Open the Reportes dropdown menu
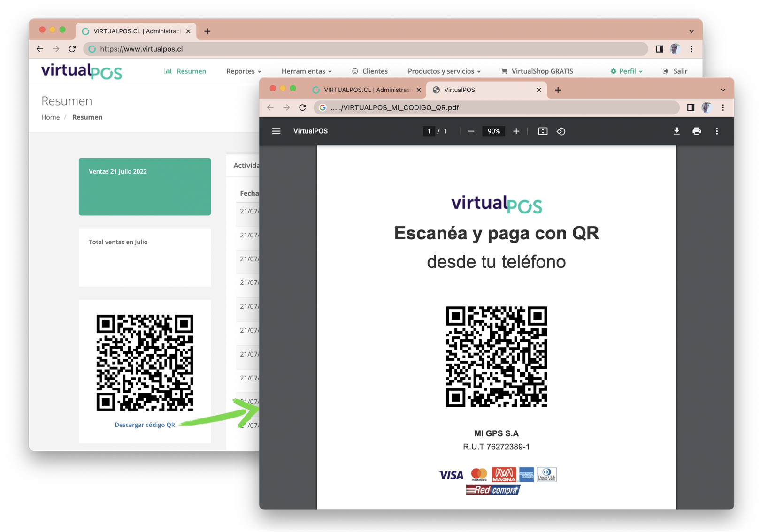The height and width of the screenshot is (532, 768). 244,71
